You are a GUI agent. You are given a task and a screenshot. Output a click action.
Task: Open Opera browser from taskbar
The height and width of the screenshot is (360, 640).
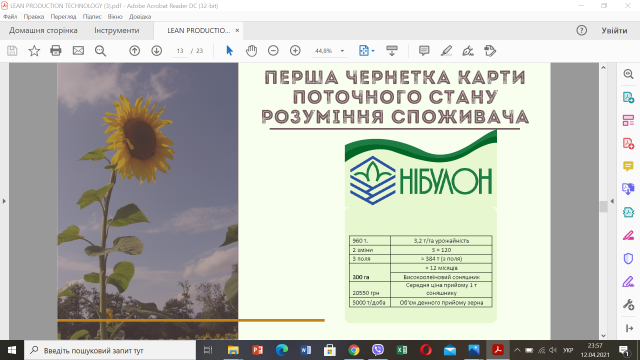click(426, 350)
